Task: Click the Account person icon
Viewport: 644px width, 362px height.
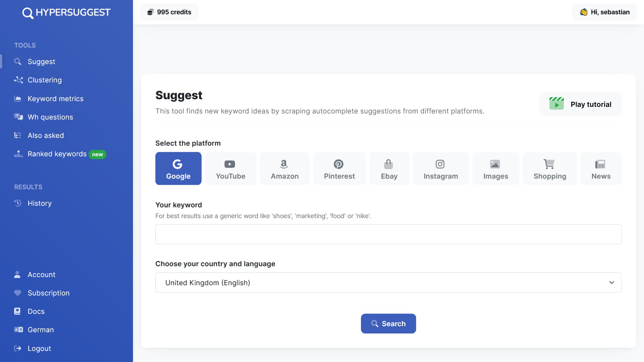Action: (x=17, y=275)
